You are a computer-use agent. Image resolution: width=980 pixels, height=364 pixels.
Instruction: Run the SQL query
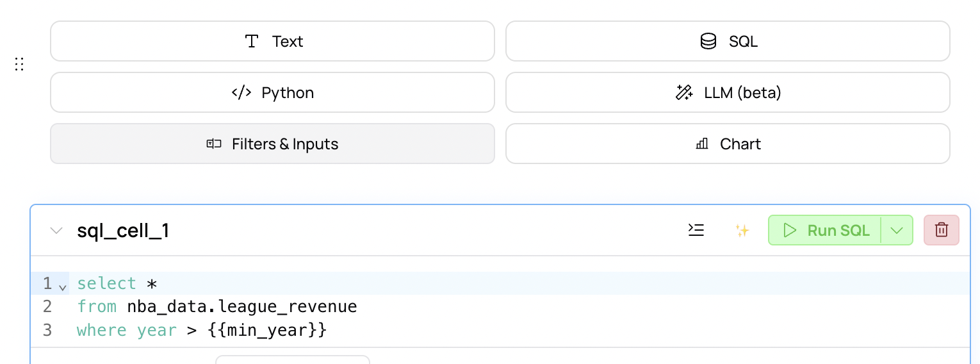click(x=825, y=230)
